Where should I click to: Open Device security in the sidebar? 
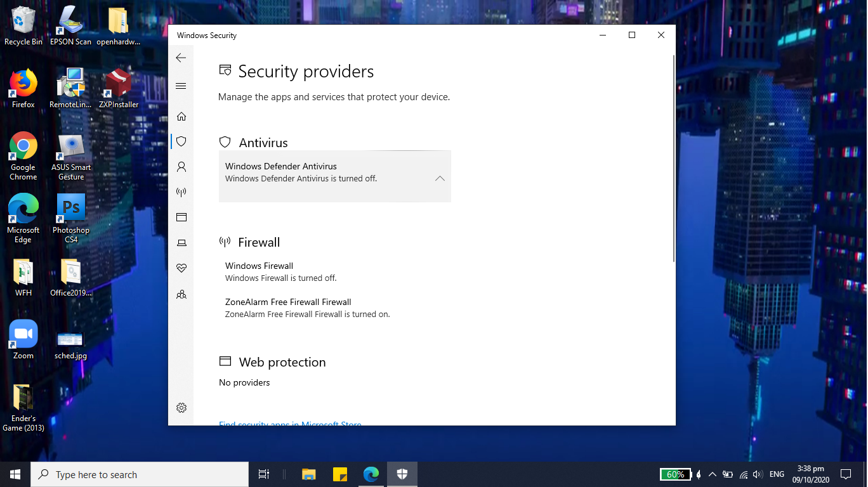pyautogui.click(x=181, y=243)
